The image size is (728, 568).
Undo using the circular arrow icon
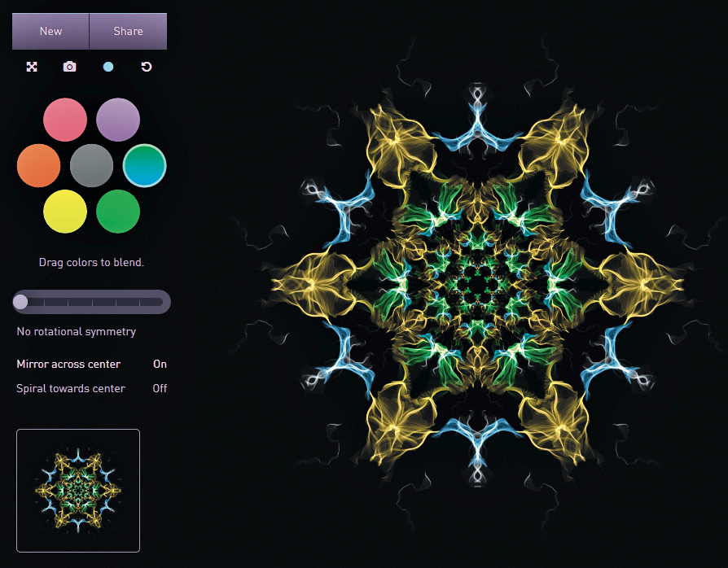tap(147, 67)
